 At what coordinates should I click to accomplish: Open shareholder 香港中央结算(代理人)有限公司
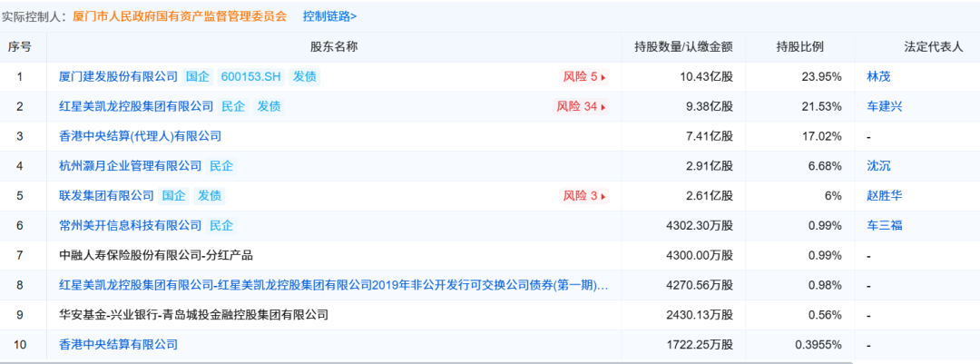coord(140,136)
